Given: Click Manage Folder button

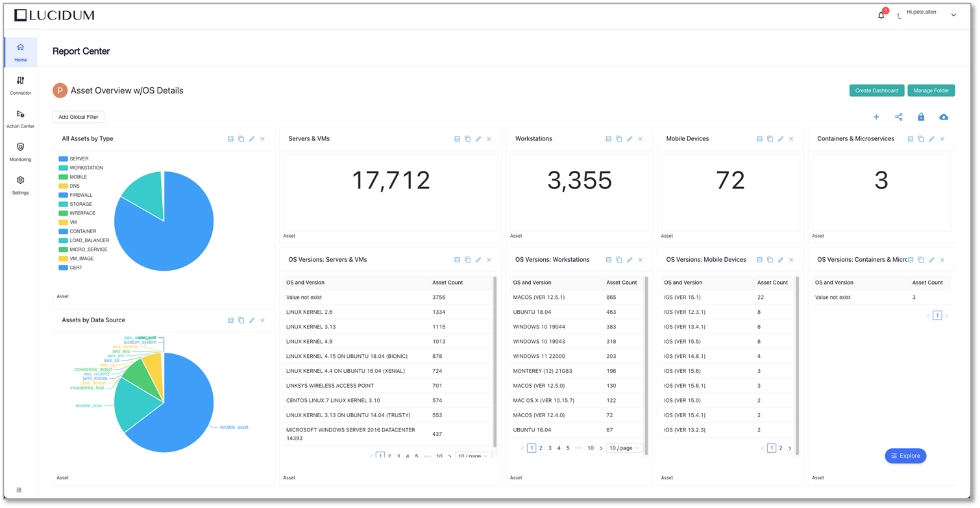Looking at the screenshot, I should click(x=931, y=90).
